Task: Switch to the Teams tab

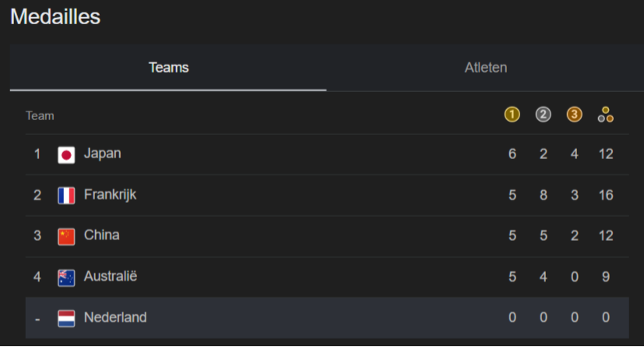Action: coord(168,68)
